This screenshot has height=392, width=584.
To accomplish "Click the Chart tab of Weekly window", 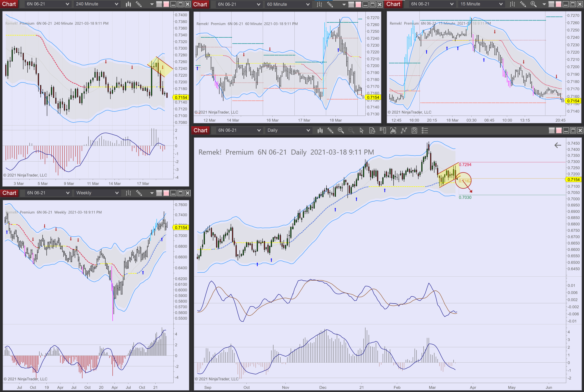I will (9, 193).
